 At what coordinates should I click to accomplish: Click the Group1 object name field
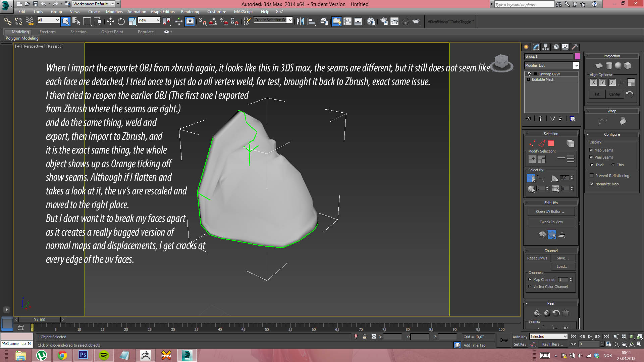(x=549, y=56)
